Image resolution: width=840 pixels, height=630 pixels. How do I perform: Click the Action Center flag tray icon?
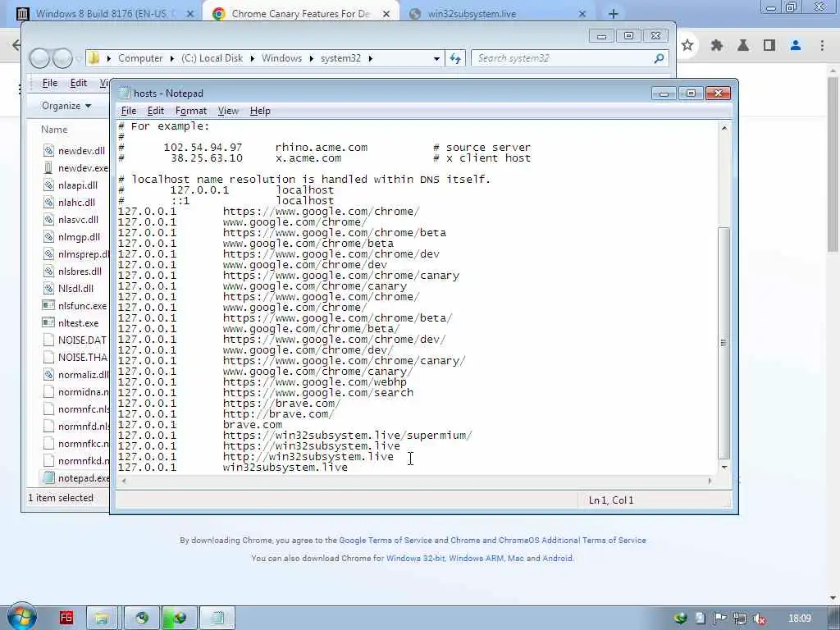point(719,619)
